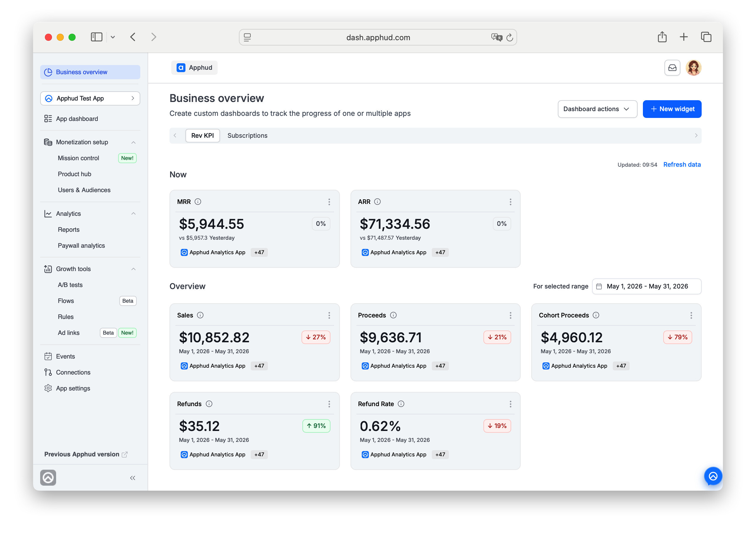Screen dimensions: 756x535
Task: Collapse the sidebar with double-chevron icon
Action: [x=132, y=478]
